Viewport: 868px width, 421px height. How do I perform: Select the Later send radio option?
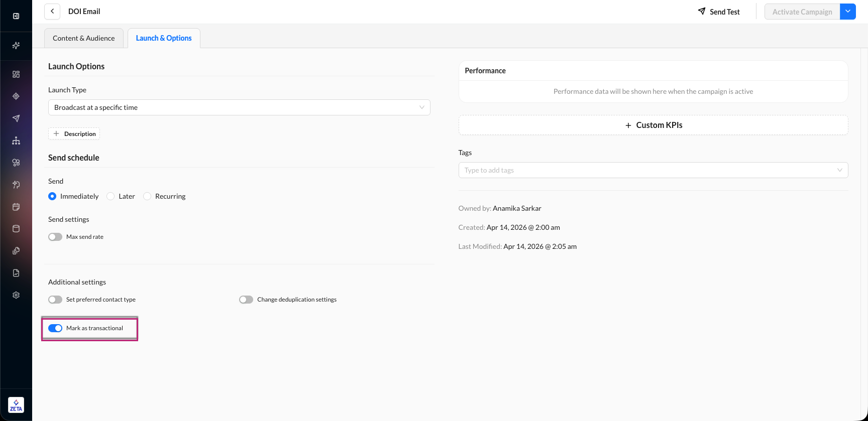coord(111,196)
